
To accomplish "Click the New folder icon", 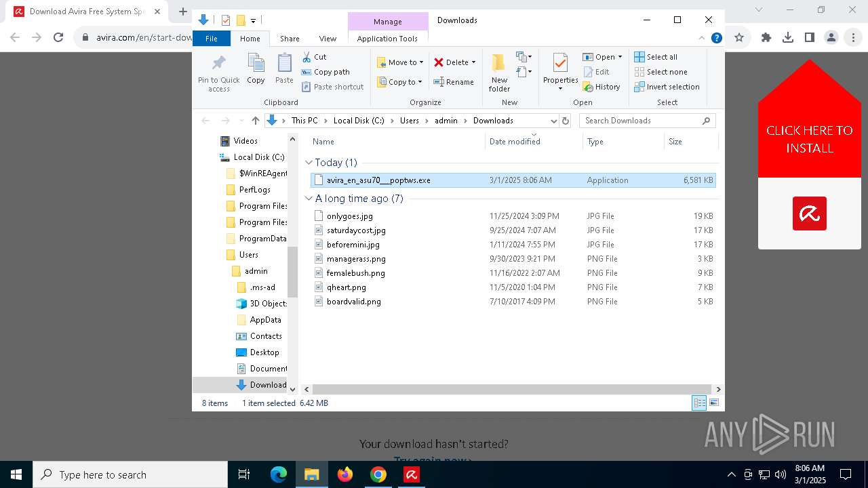I will pos(499,63).
